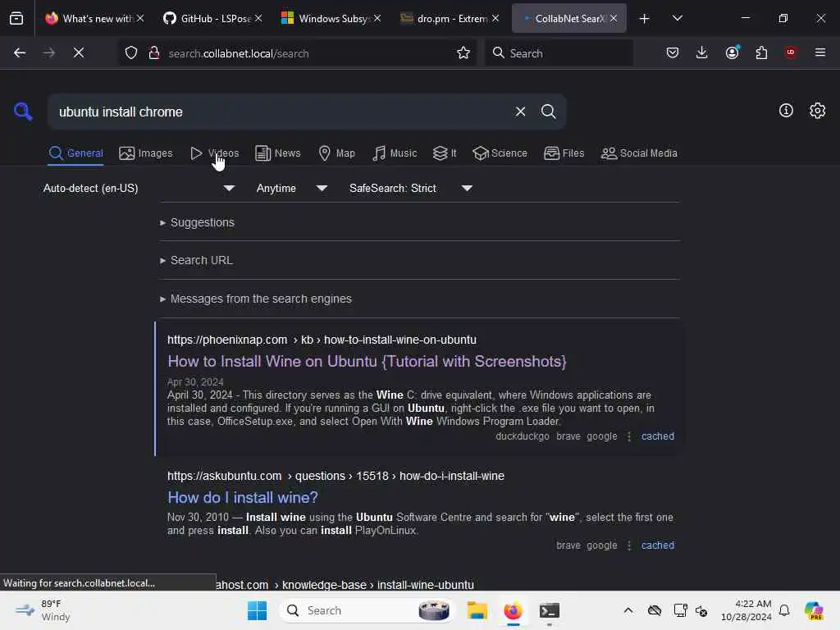
Task: Click the SearXNG magnifier logo
Action: 23,112
